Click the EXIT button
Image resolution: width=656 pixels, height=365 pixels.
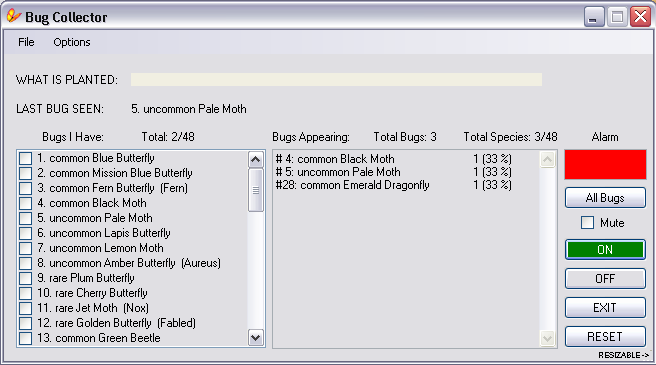[605, 308]
